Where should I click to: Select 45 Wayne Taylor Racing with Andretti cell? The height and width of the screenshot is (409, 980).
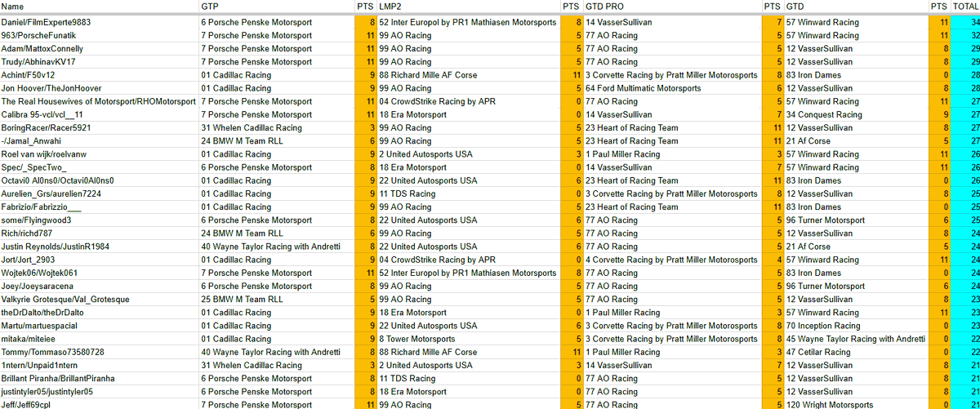click(856, 339)
